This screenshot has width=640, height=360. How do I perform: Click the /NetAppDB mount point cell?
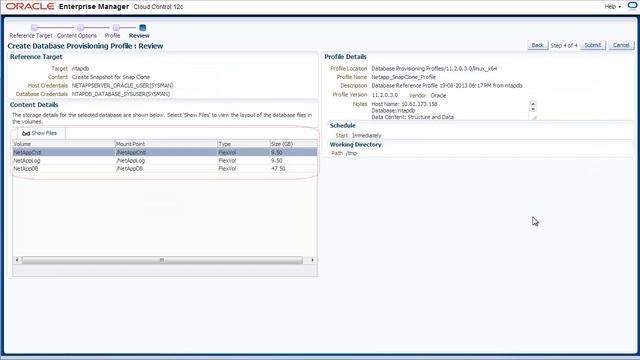130,168
